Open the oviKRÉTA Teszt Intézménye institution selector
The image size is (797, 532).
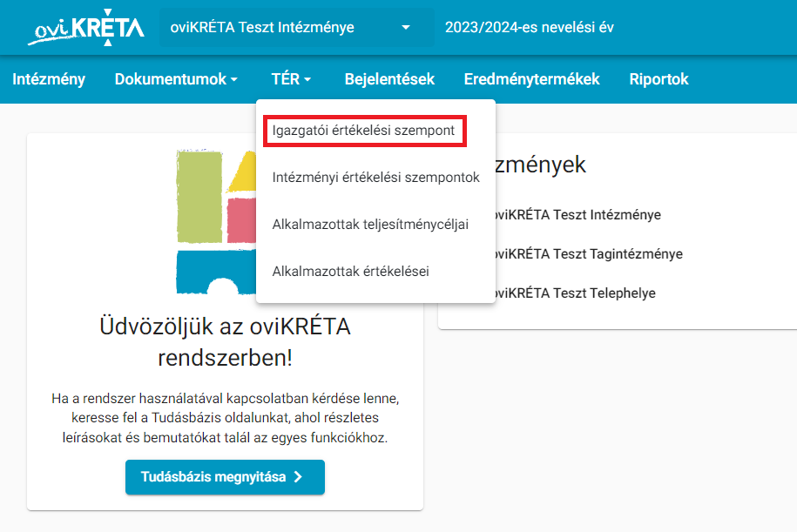297,28
